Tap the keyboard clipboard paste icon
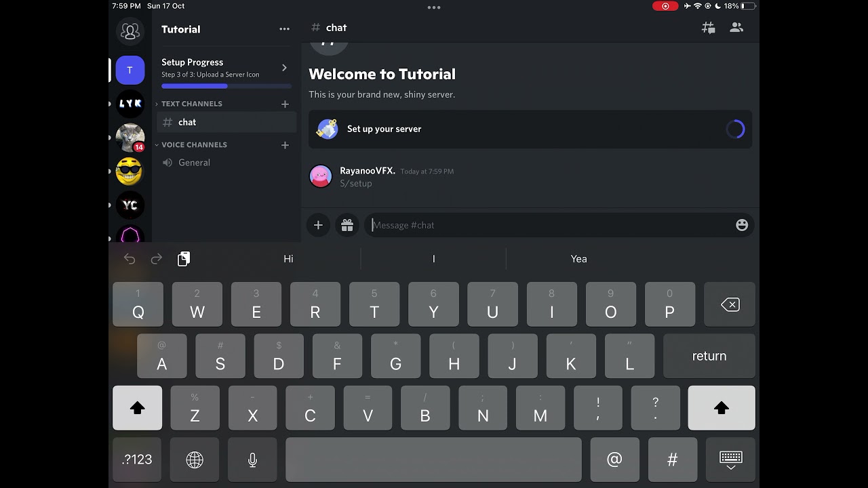The image size is (868, 488). [x=184, y=259]
